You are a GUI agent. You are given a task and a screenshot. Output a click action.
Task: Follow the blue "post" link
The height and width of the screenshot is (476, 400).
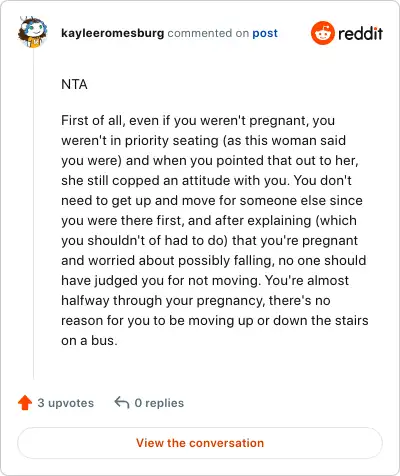tap(265, 33)
